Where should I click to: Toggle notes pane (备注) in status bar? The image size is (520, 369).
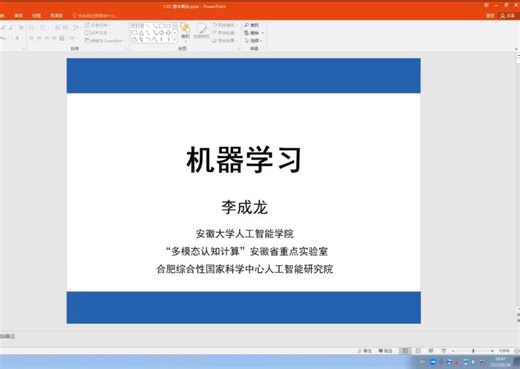tap(365, 351)
